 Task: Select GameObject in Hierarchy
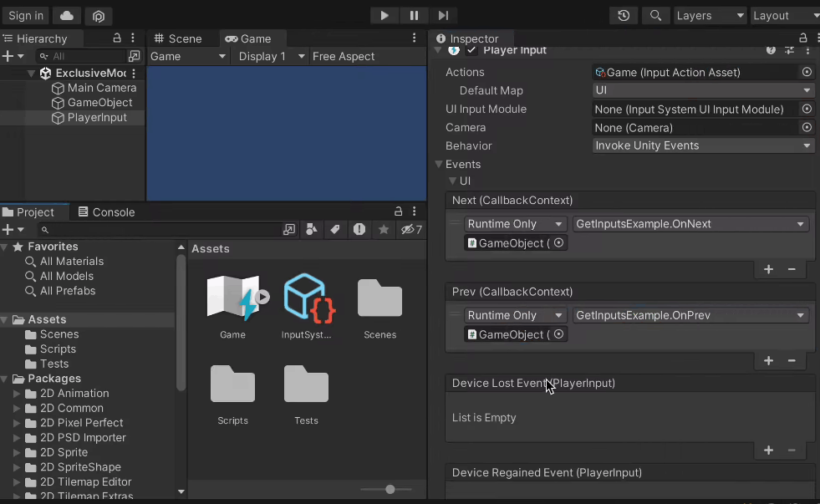92,103
